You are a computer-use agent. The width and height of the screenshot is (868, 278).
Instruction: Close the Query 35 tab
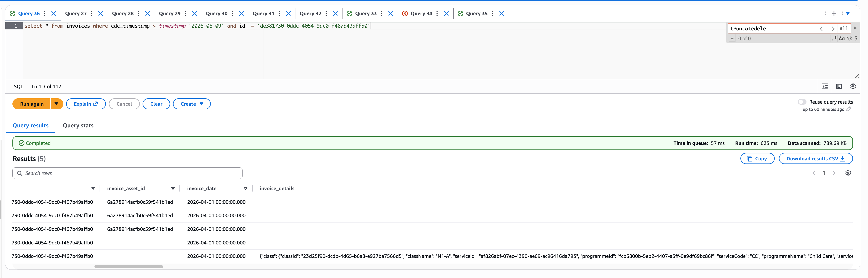(501, 13)
